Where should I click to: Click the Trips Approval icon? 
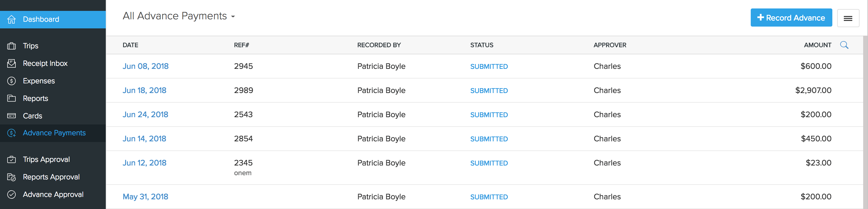tap(11, 159)
